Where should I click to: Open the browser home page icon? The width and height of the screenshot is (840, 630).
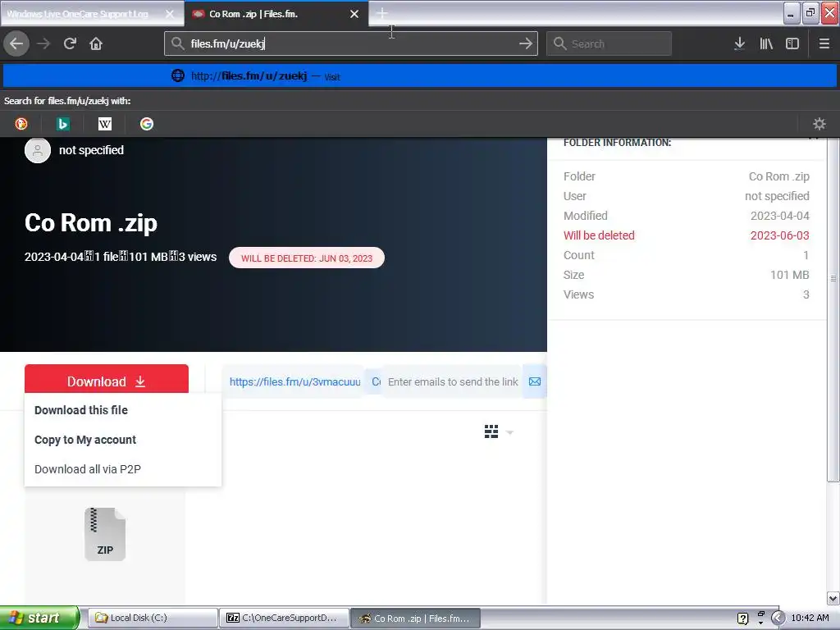[96, 43]
